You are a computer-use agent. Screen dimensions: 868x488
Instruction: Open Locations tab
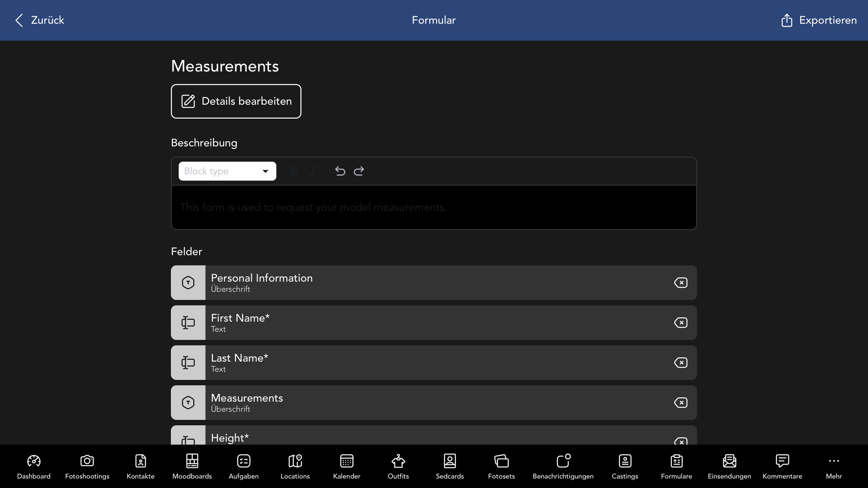coord(295,467)
